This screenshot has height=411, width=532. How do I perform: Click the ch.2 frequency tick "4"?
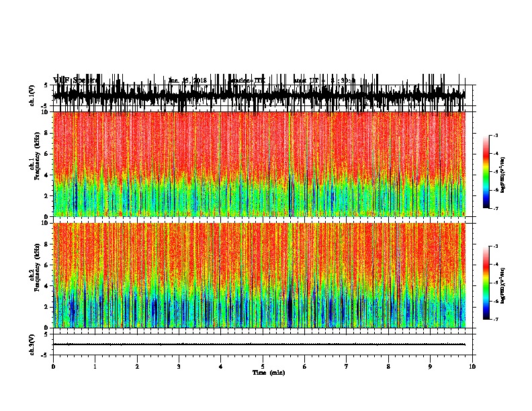tap(46, 286)
